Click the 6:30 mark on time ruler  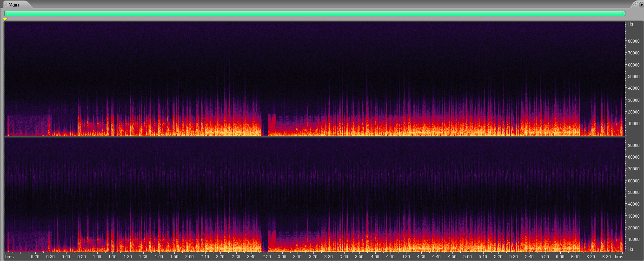click(x=606, y=256)
